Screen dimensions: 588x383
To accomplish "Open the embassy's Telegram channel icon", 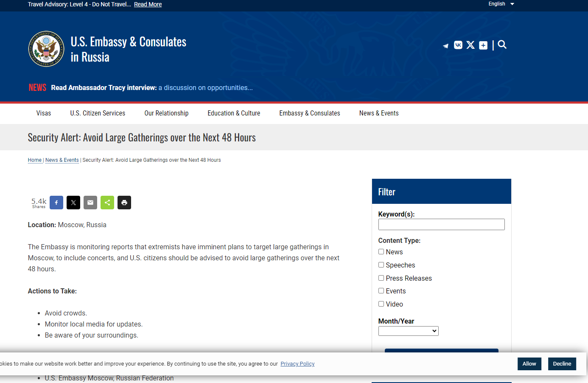I will coord(445,45).
